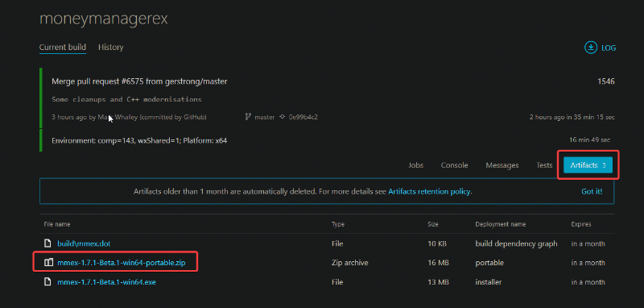644x308 pixels.
Task: Click the file icon beside mmex-1.7.1-Beta.1-win64.exe
Action: click(47, 281)
